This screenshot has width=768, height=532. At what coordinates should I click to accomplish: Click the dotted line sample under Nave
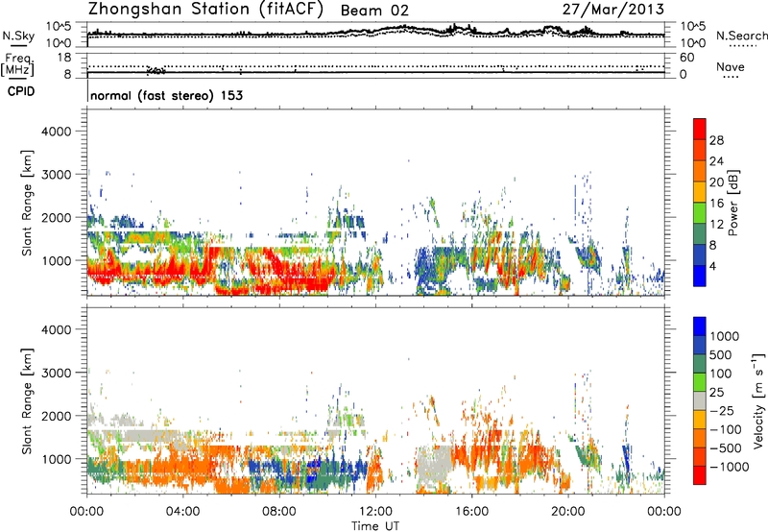tap(732, 77)
